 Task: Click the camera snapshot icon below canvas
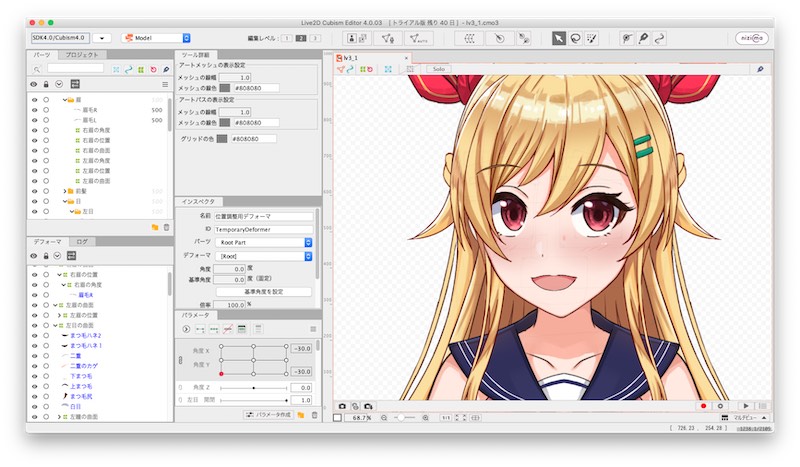342,406
